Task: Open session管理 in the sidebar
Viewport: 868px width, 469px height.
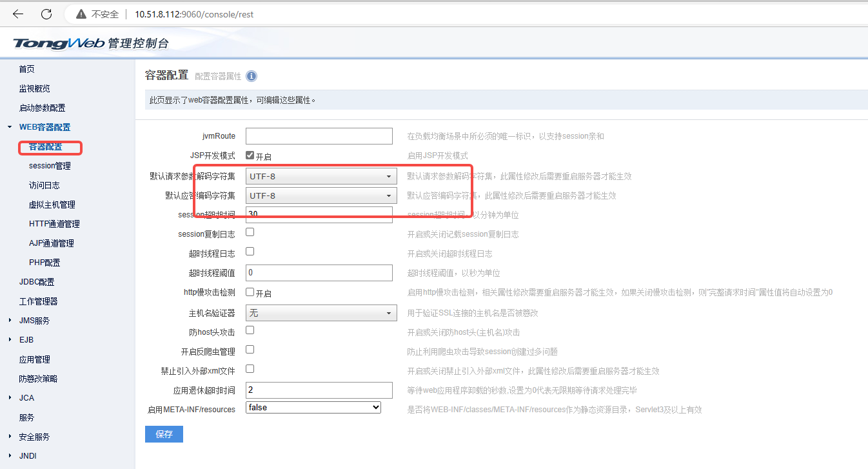Action: click(50, 166)
